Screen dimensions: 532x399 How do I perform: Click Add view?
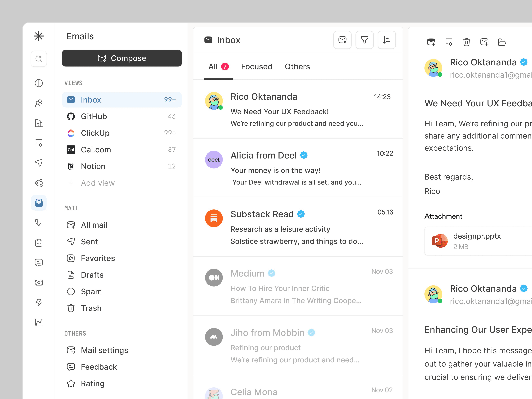tap(91, 183)
